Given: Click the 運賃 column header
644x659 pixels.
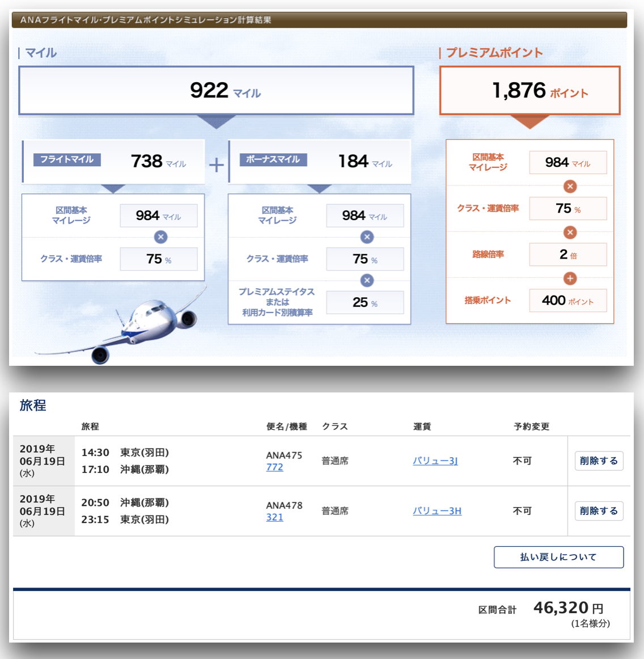Looking at the screenshot, I should [422, 426].
